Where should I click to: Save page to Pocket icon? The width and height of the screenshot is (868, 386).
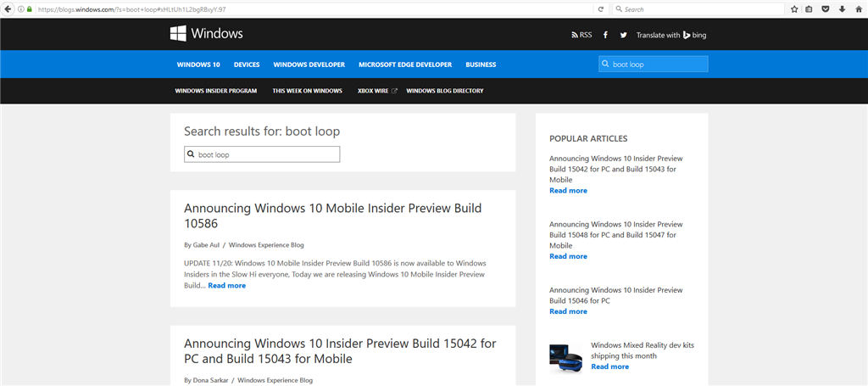click(825, 9)
